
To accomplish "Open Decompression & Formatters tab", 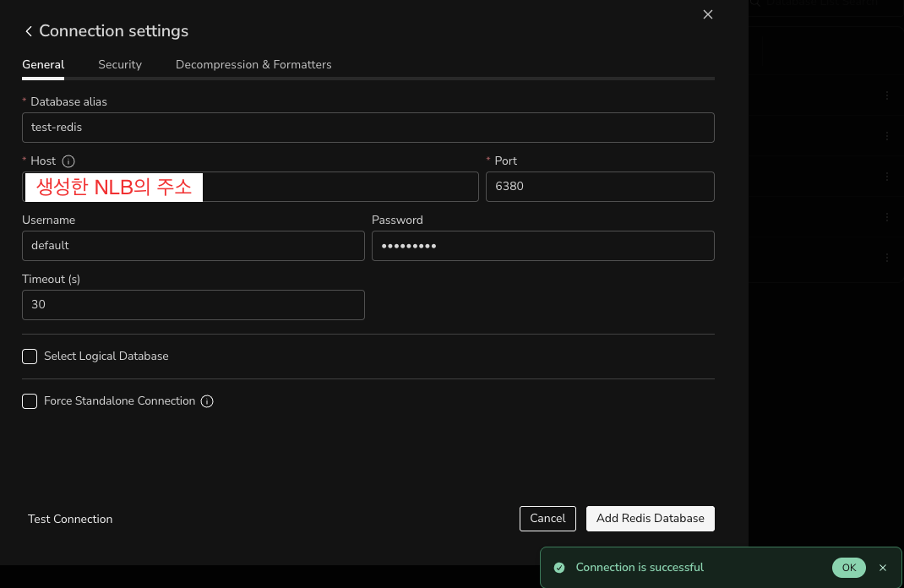I will (253, 64).
